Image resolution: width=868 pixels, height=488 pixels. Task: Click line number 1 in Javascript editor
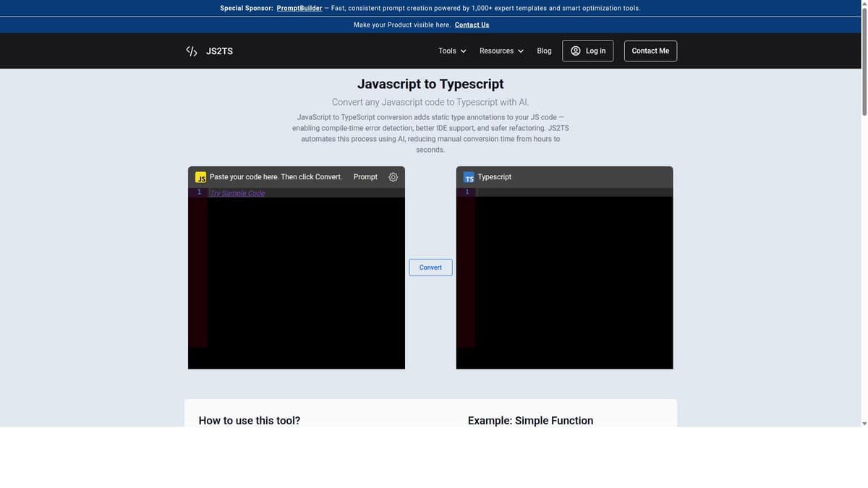[x=199, y=192]
